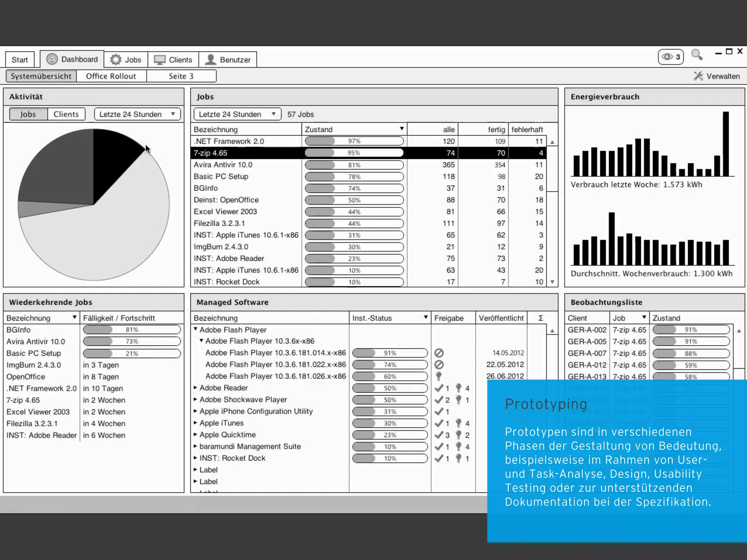Click the Start button

[x=20, y=60]
